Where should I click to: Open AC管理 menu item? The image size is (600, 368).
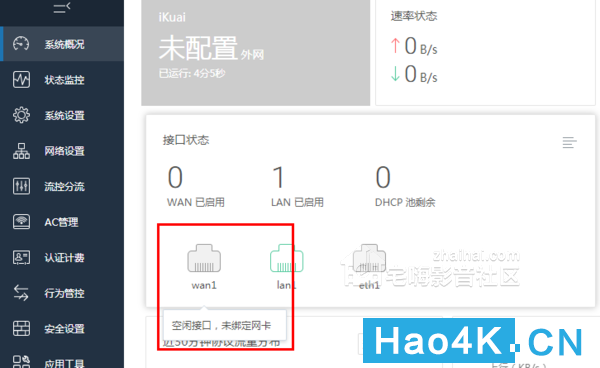click(62, 222)
